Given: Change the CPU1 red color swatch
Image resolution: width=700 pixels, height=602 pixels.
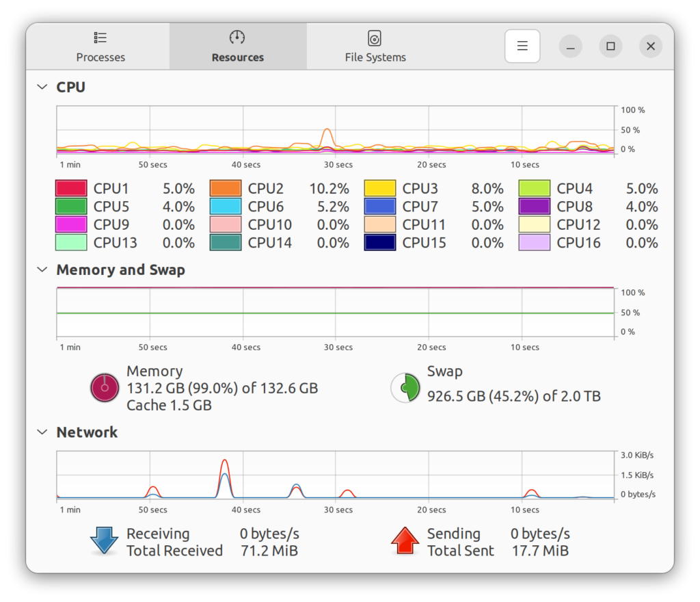Looking at the screenshot, I should 71,189.
